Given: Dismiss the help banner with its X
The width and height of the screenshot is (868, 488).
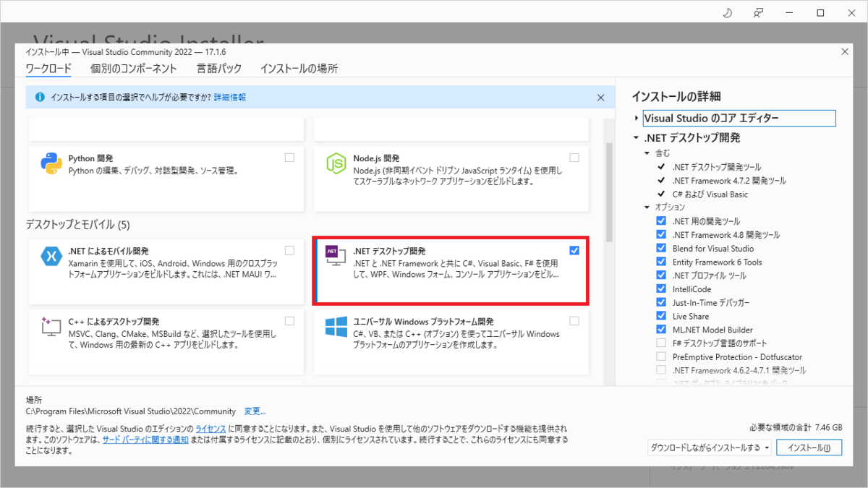Looking at the screenshot, I should pos(600,97).
